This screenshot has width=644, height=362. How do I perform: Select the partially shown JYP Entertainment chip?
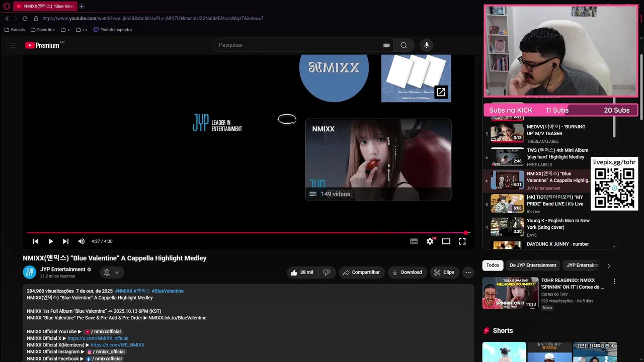[x=582, y=265]
